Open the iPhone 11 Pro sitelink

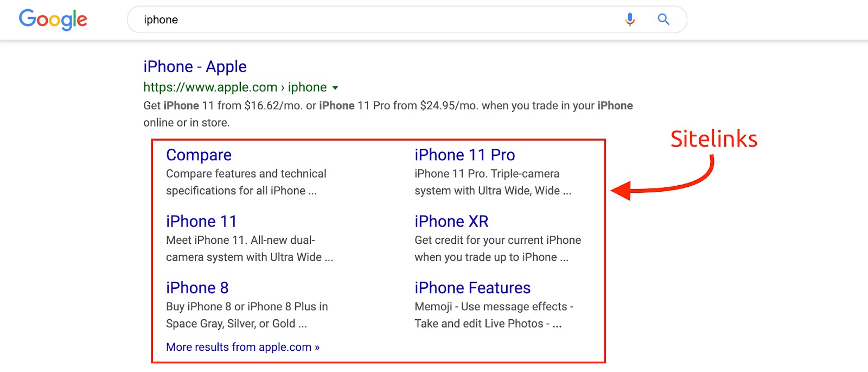click(x=464, y=155)
